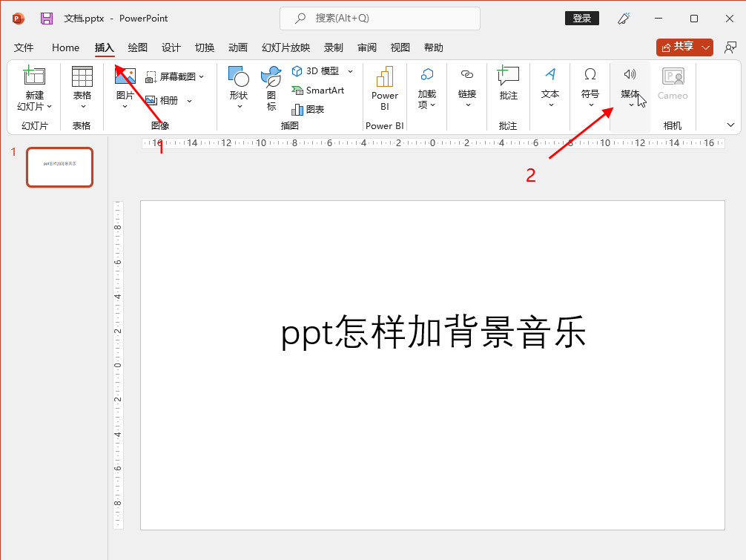Select slide 1 thumbnail
746x560 pixels.
point(59,167)
